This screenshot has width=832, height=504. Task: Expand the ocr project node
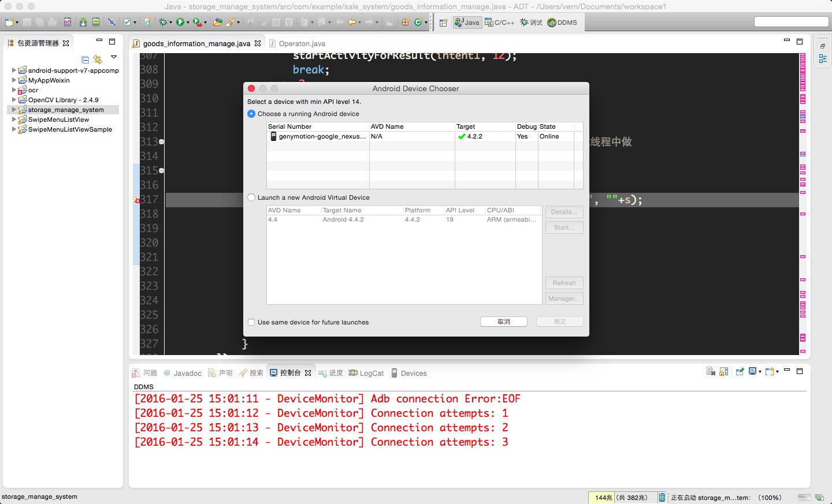pos(14,90)
